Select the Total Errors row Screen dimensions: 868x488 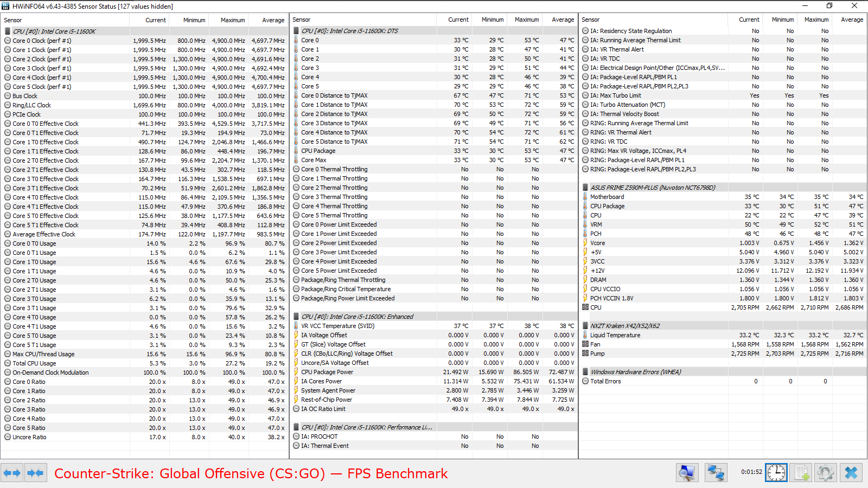(x=723, y=381)
